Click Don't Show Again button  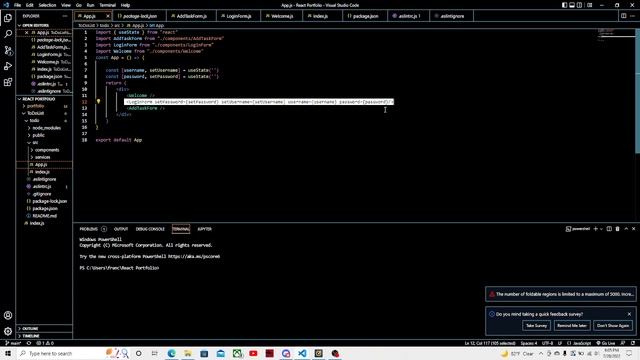[613, 326]
